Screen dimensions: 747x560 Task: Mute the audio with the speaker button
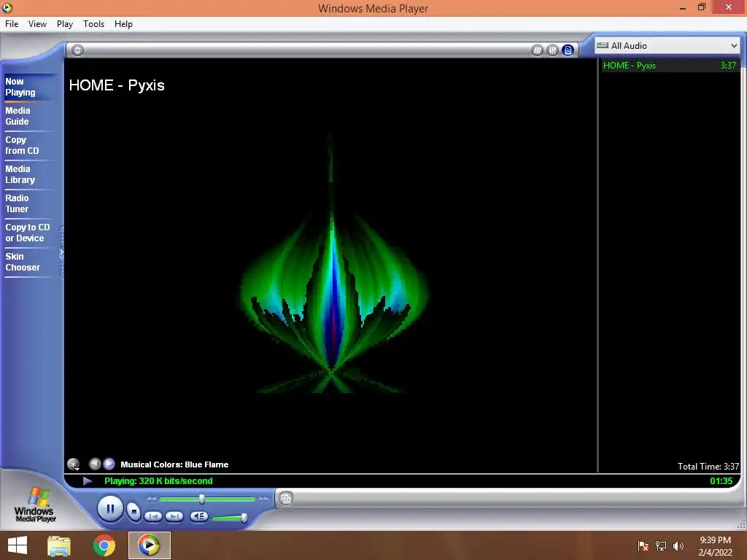point(198,516)
